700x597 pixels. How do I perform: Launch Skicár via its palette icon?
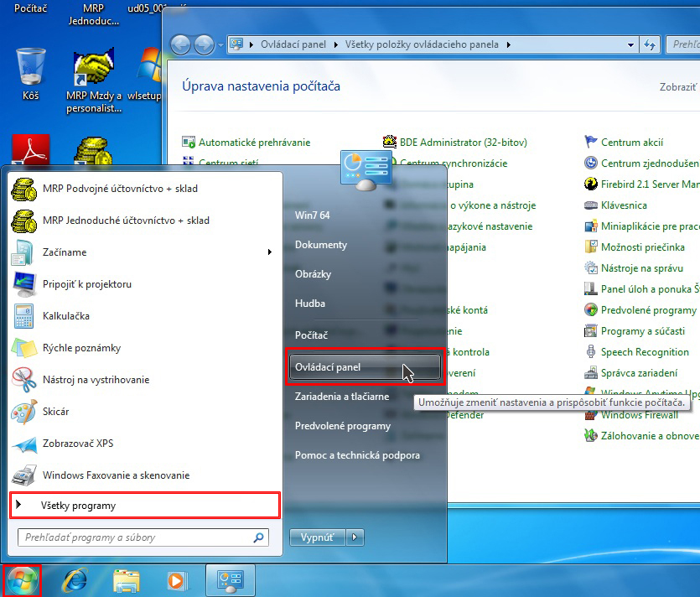click(x=24, y=412)
